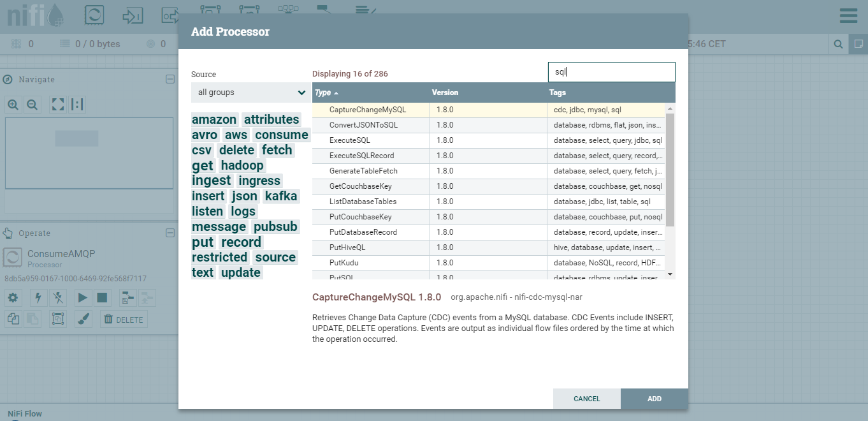Filter by the 'consume' tag
This screenshot has width=868, height=421.
[x=282, y=135]
